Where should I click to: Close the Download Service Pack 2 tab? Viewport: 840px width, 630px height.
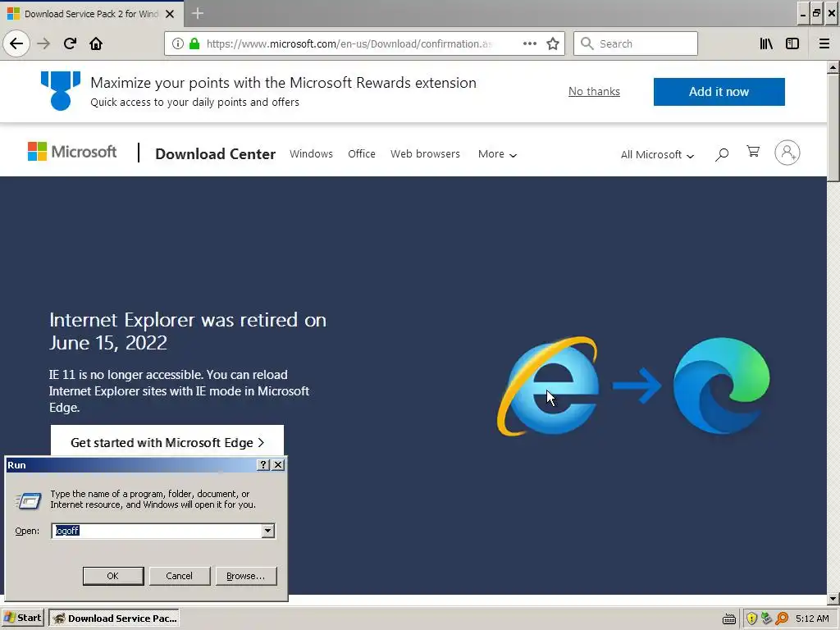(x=170, y=14)
